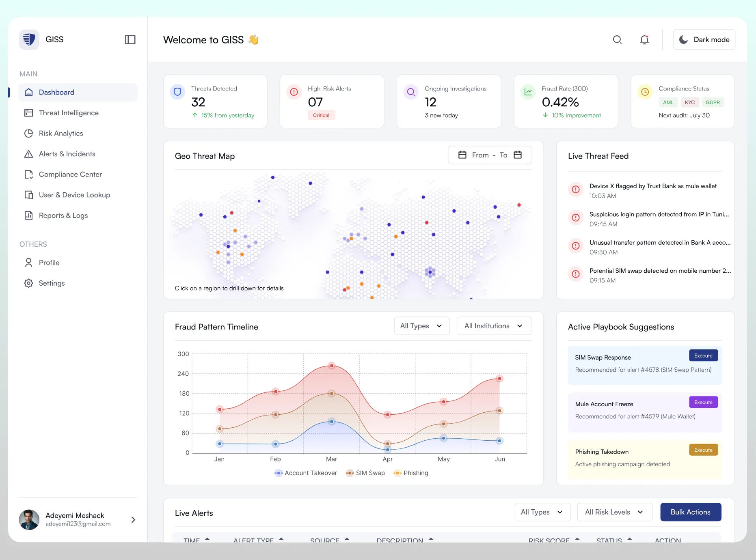The height and width of the screenshot is (560, 756).
Task: Open the From date calendar icon
Action: (462, 155)
